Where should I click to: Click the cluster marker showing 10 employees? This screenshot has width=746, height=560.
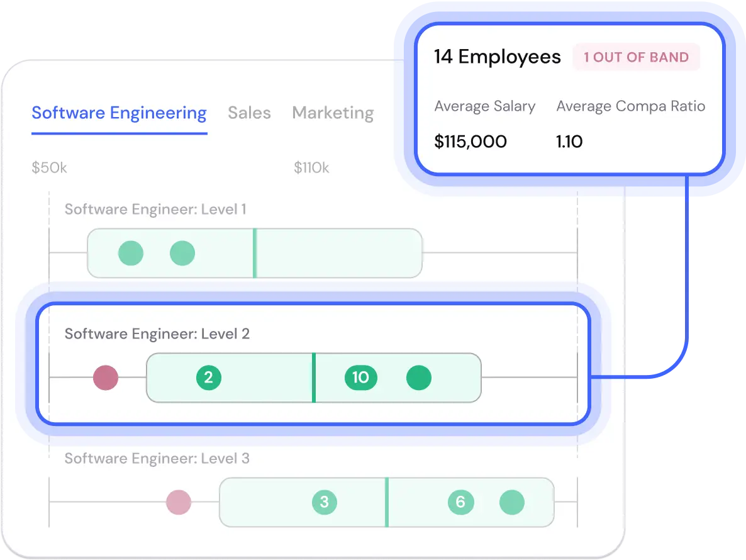coord(360,378)
